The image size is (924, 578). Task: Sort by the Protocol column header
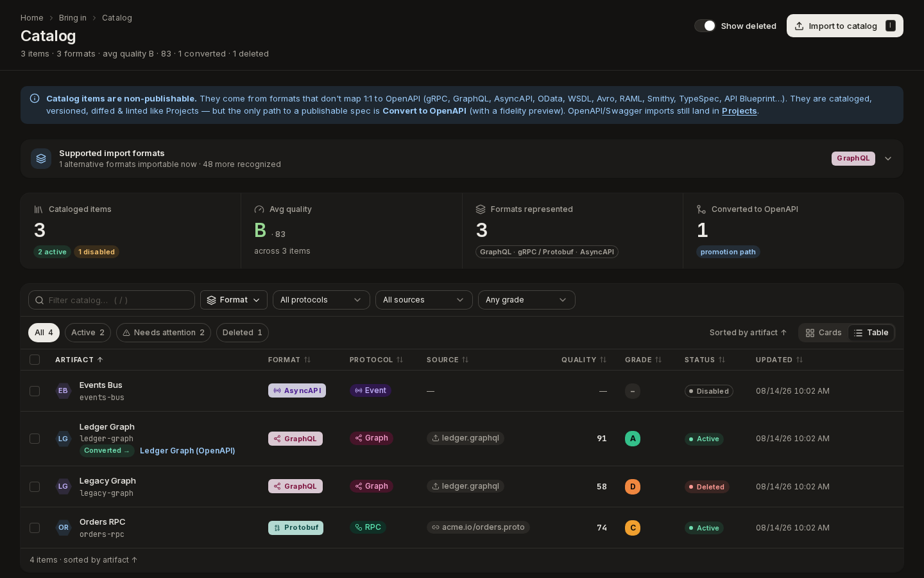tap(377, 360)
